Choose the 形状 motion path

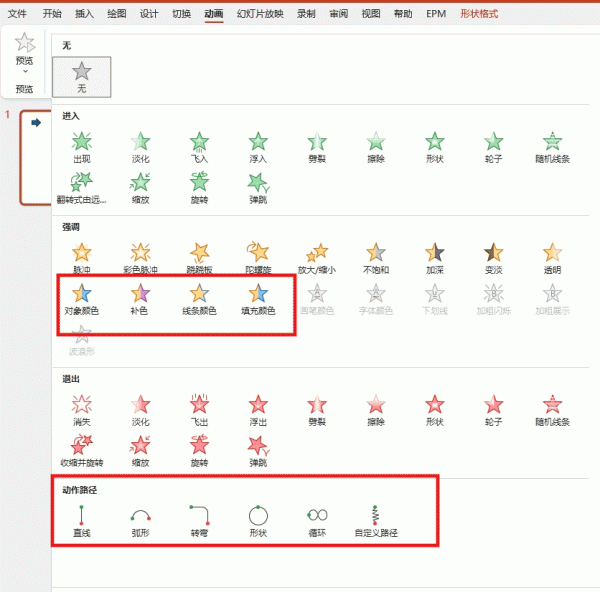(258, 521)
